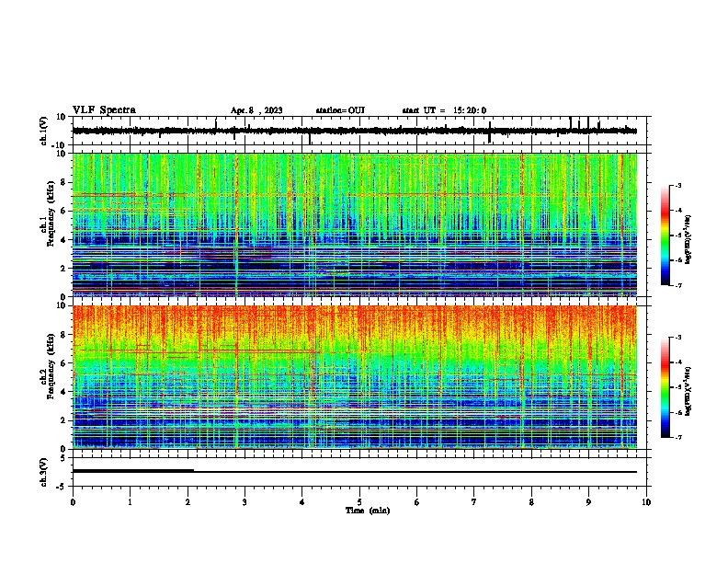Screen dimensions: 728x563
Task: Click the "-3" tick on ch.2 color bar
Action: [x=677, y=338]
